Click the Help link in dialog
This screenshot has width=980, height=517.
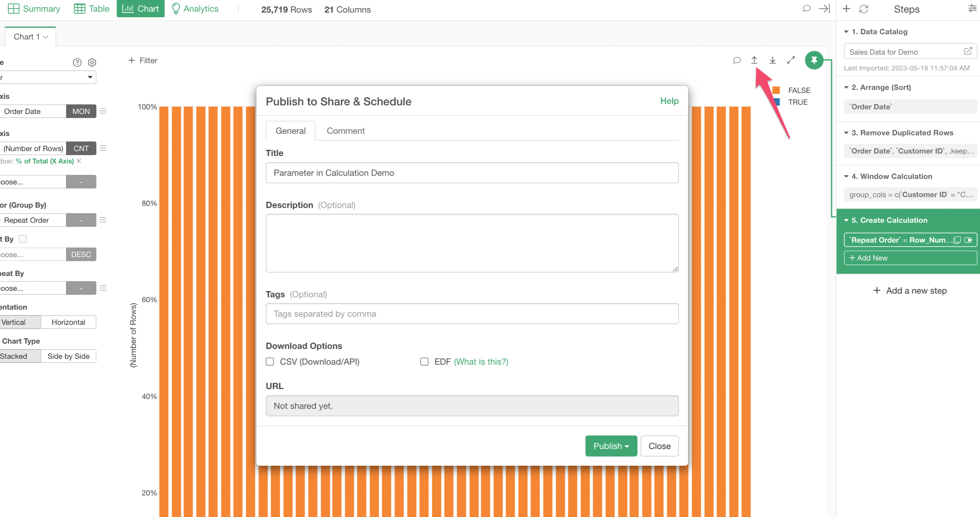point(669,101)
